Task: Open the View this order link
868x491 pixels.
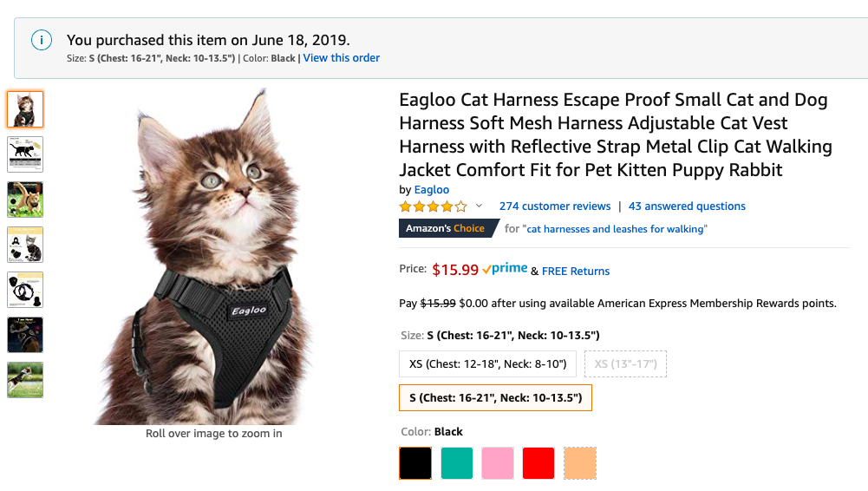Action: click(x=342, y=58)
